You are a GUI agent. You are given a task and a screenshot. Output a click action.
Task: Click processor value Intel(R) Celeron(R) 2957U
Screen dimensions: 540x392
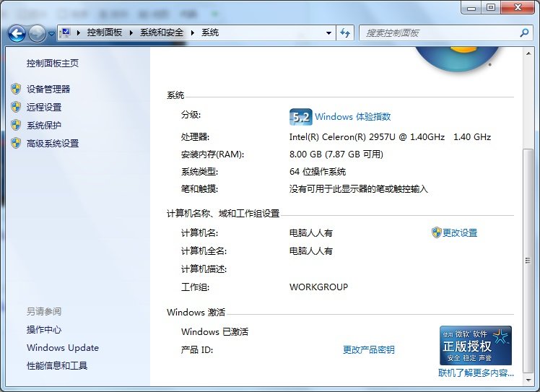coord(390,137)
